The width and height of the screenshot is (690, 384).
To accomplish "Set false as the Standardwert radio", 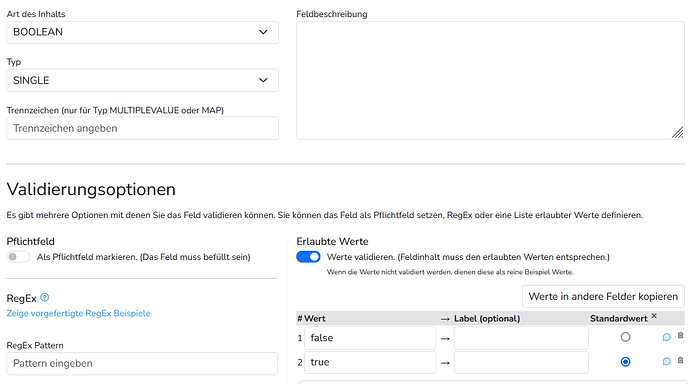I will [x=625, y=337].
